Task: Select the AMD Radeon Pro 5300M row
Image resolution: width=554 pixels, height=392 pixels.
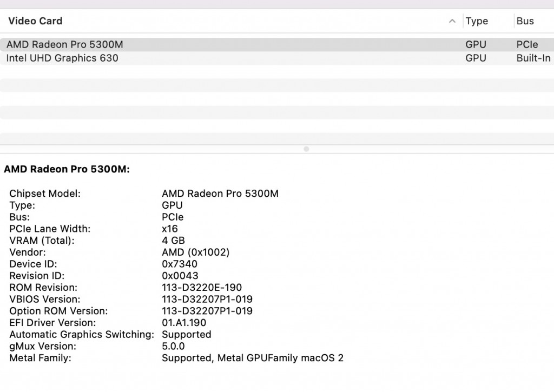Action: 277,44
